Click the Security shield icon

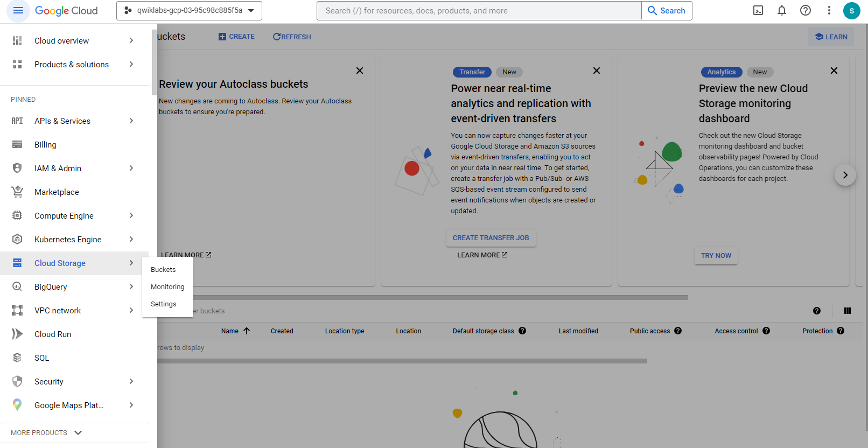coord(17,381)
